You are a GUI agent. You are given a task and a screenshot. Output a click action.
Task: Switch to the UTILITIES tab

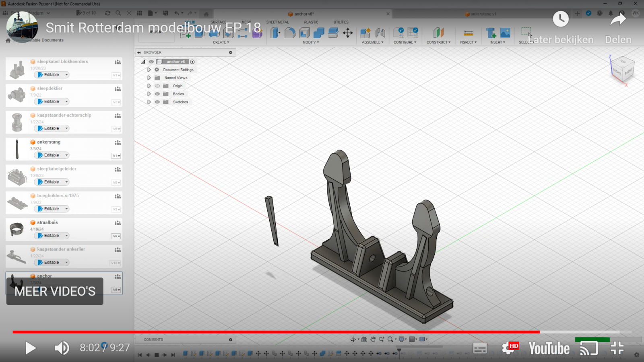[341, 22]
